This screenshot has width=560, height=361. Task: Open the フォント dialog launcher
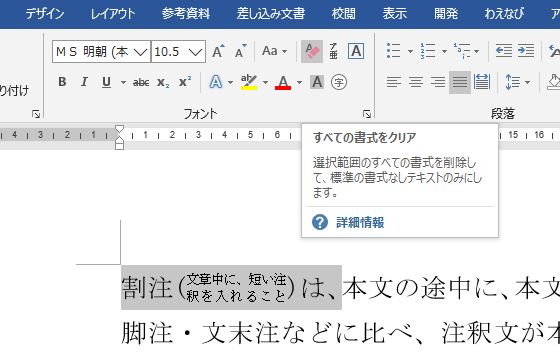click(367, 114)
